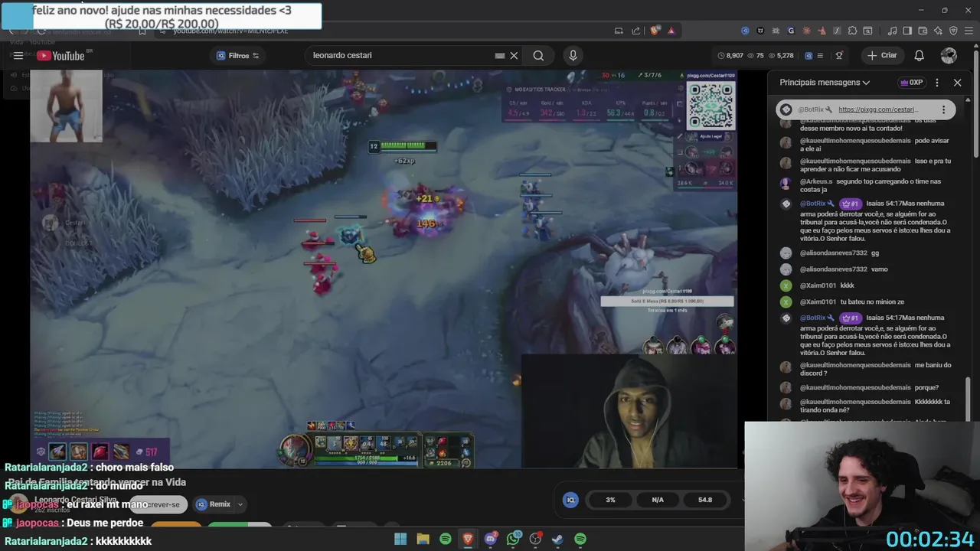980x551 pixels.
Task: Open the Filtros dropdown
Action: pos(238,55)
